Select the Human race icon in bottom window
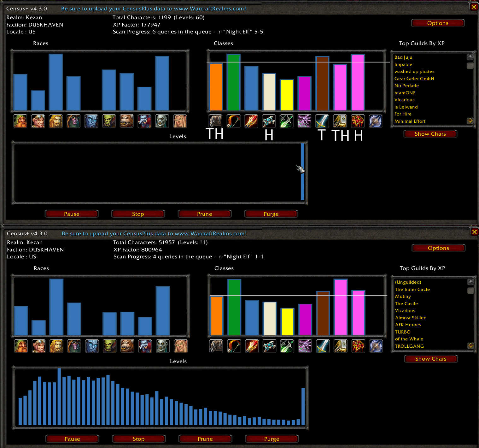 (56, 346)
